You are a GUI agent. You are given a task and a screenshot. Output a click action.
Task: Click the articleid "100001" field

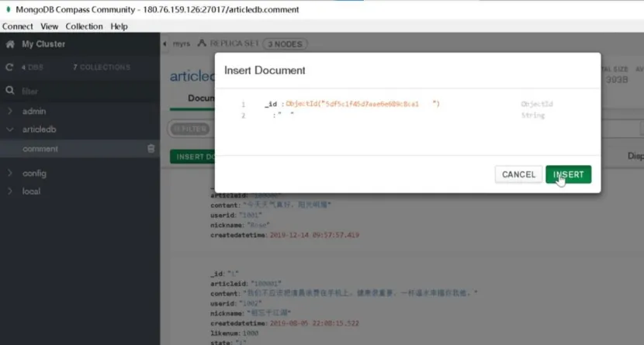pos(246,284)
